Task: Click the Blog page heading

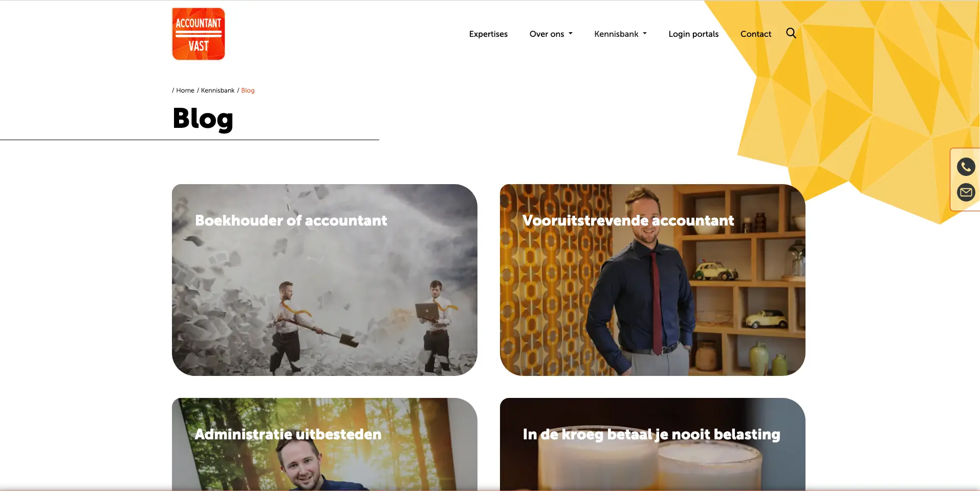Action: pyautogui.click(x=203, y=119)
